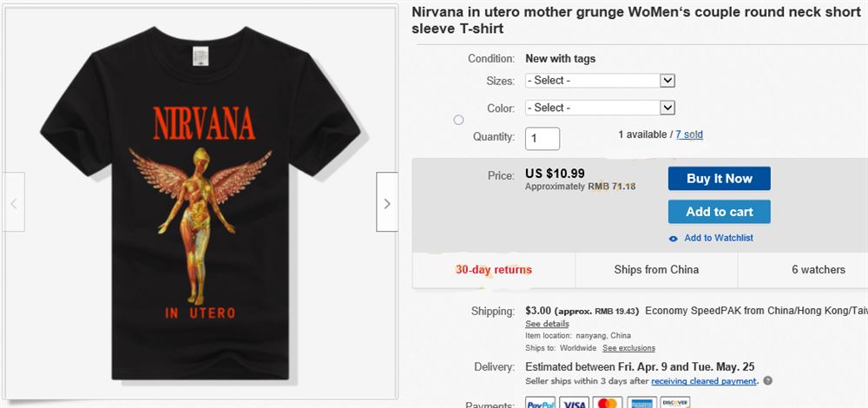Open the See exclusions link

629,348
